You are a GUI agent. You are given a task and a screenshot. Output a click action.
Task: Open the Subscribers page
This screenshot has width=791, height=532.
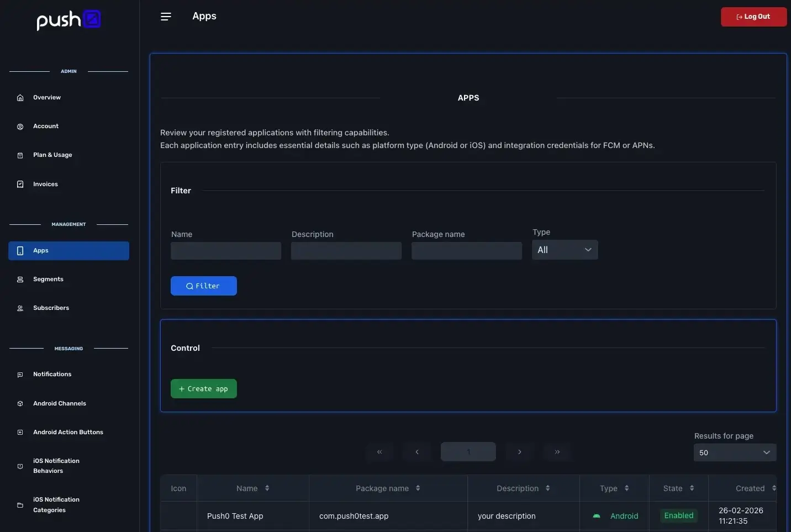51,308
